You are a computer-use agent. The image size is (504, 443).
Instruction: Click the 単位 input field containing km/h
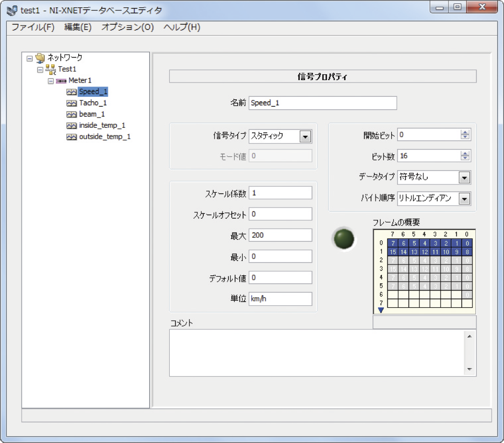click(x=280, y=299)
